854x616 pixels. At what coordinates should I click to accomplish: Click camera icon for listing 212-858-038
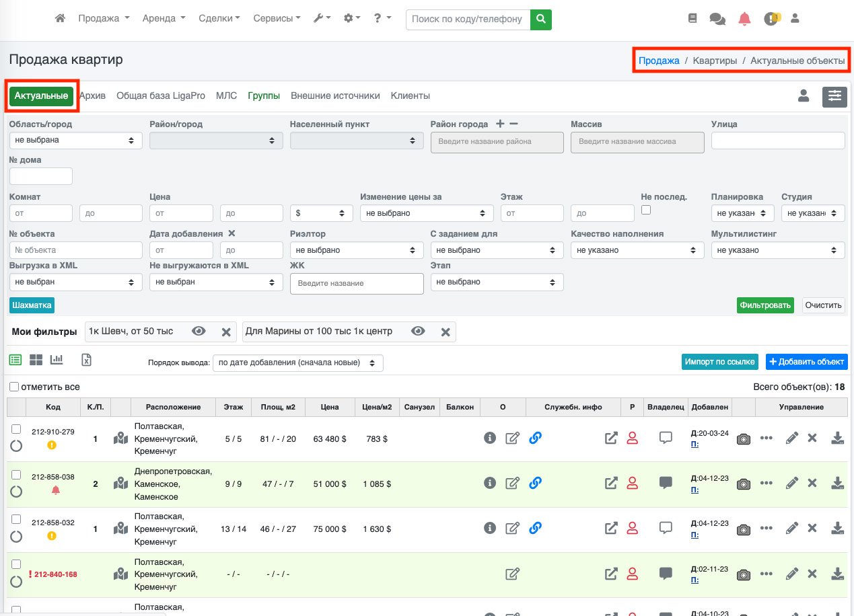743,484
